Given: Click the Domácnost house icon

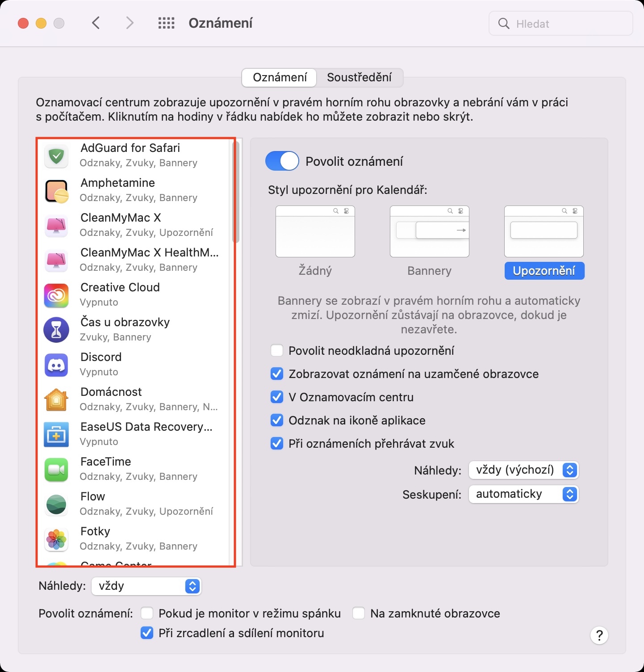Looking at the screenshot, I should pos(56,400).
